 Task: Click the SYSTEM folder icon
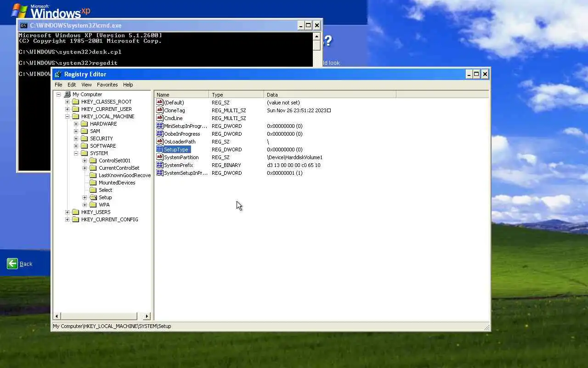pyautogui.click(x=84, y=153)
